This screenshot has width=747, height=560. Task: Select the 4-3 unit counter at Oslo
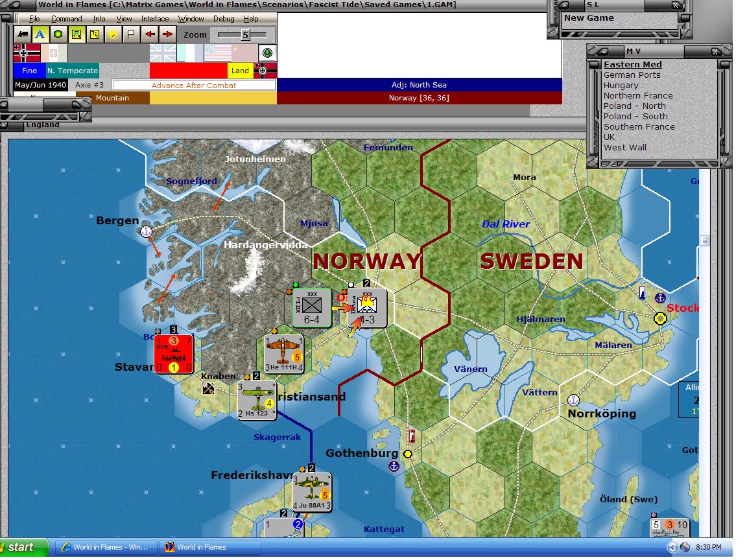click(x=367, y=308)
